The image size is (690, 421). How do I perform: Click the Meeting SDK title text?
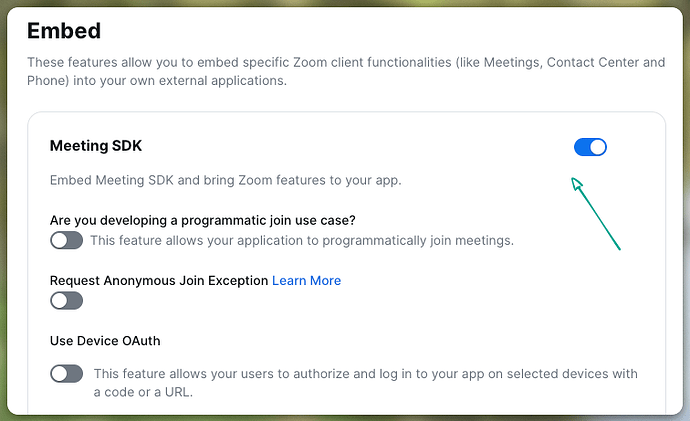pyautogui.click(x=96, y=146)
